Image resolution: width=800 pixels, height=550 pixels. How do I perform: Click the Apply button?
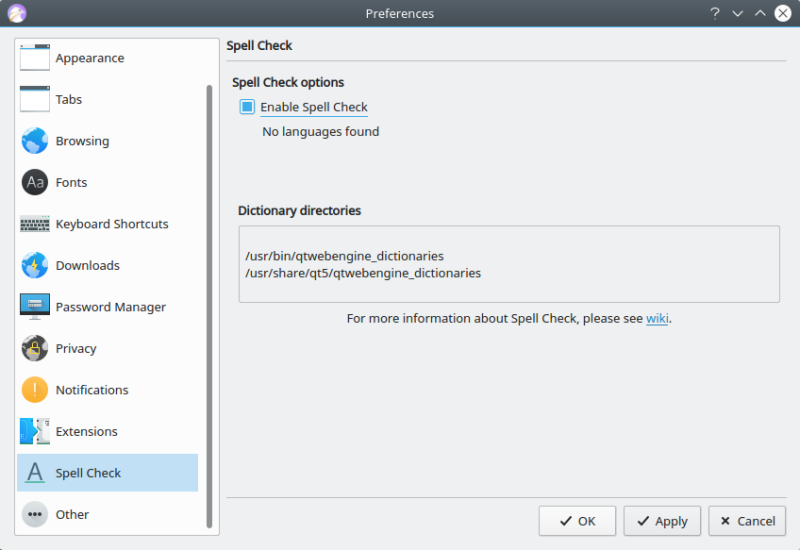pyautogui.click(x=662, y=521)
